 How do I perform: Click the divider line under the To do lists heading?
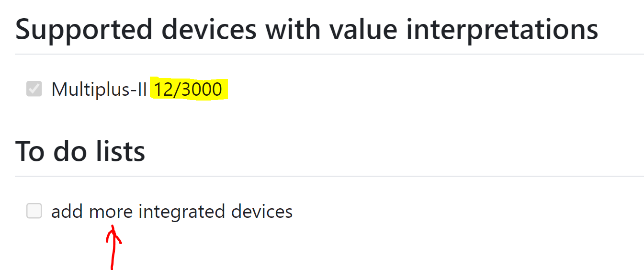(x=329, y=176)
